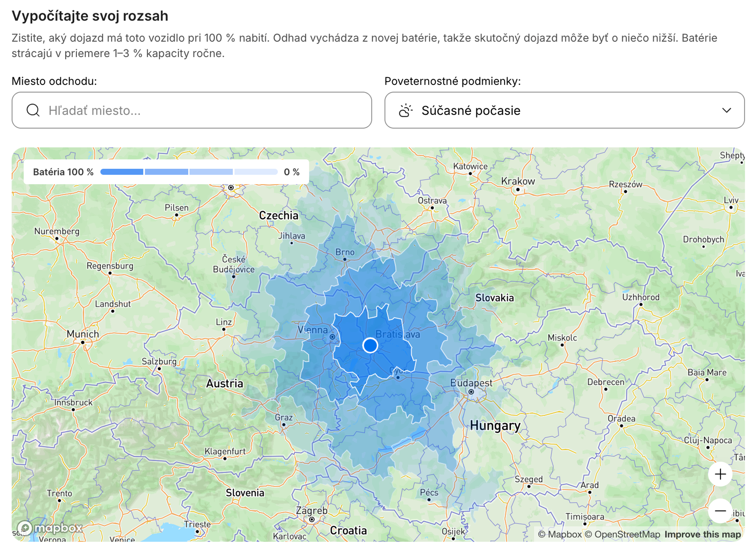Click the 'Vienna' city label on map
Image resolution: width=756 pixels, height=548 pixels.
[313, 330]
